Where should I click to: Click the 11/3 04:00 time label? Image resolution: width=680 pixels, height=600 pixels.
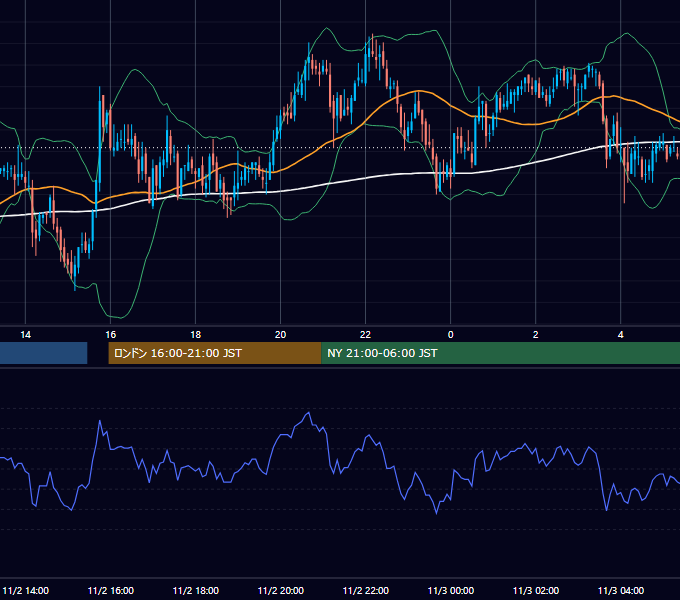tap(621, 590)
